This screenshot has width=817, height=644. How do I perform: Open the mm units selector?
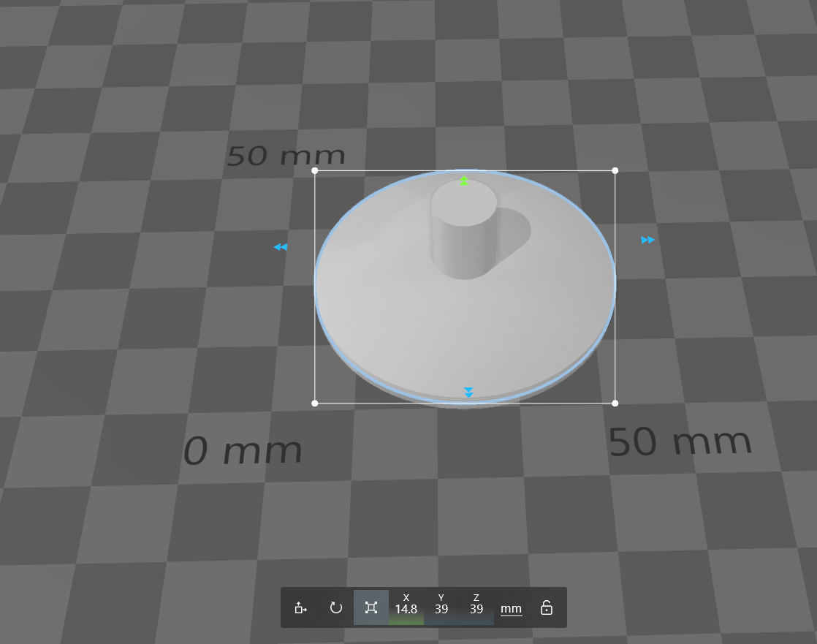(x=511, y=609)
